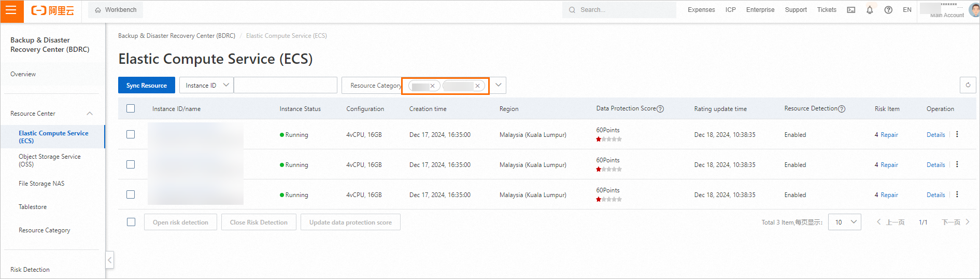Open more options for first row
Image resolution: width=980 pixels, height=279 pixels.
tap(957, 134)
